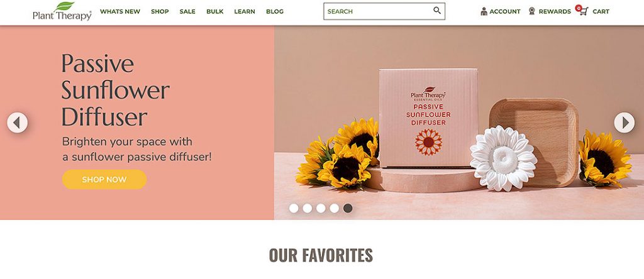Advance to next banner slide arrow
This screenshot has height=279, width=644.
(625, 123)
